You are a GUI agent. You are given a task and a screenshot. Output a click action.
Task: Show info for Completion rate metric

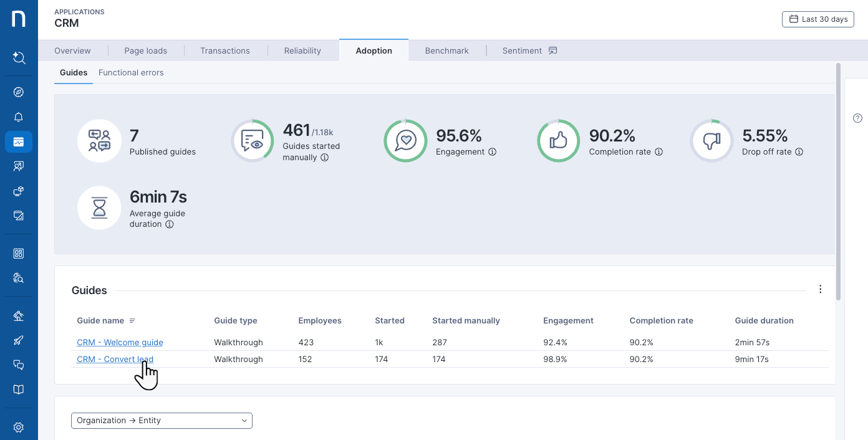click(x=658, y=152)
